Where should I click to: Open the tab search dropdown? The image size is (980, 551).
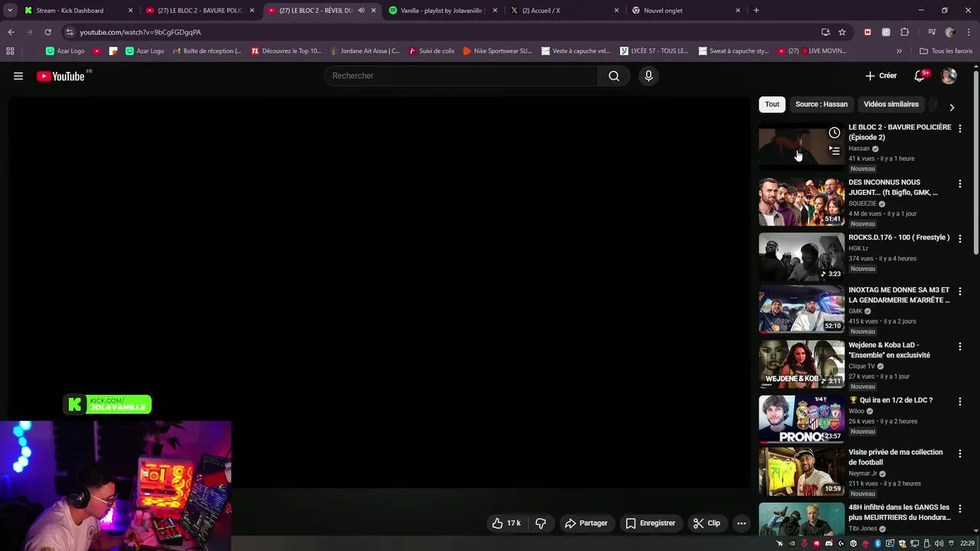(10, 11)
